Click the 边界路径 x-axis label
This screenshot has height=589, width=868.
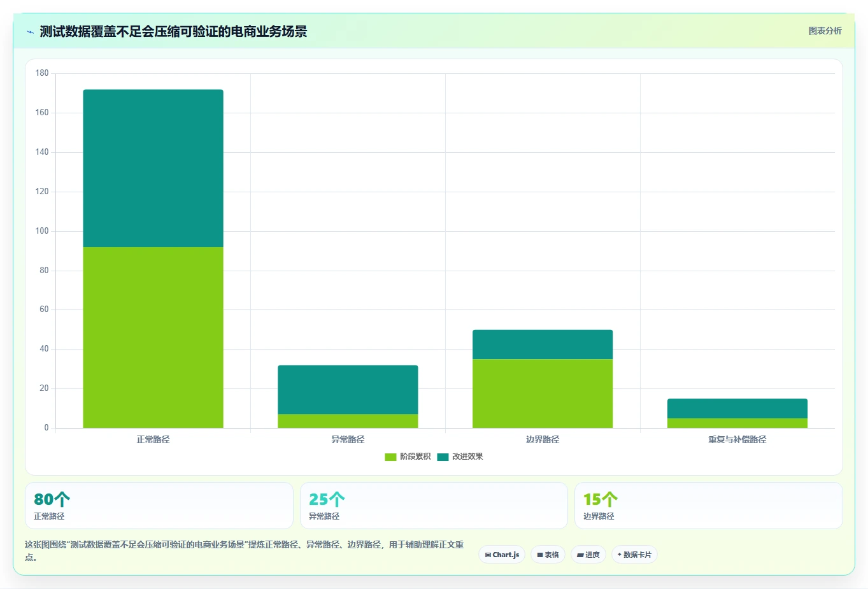pyautogui.click(x=543, y=439)
